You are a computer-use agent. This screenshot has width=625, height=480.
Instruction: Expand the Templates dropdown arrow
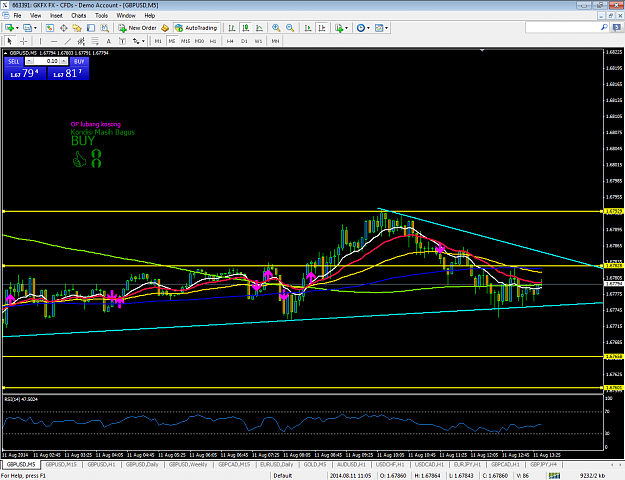pos(386,28)
